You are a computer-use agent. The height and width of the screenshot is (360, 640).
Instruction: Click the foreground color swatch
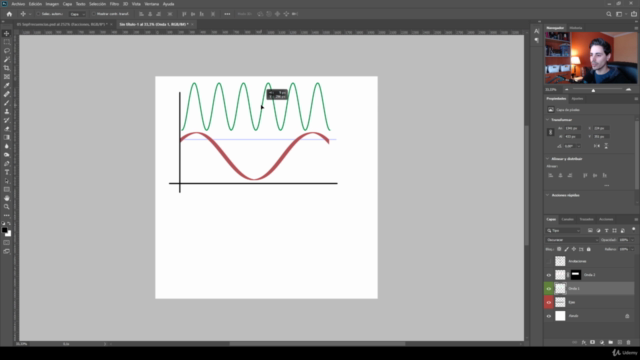point(4,231)
